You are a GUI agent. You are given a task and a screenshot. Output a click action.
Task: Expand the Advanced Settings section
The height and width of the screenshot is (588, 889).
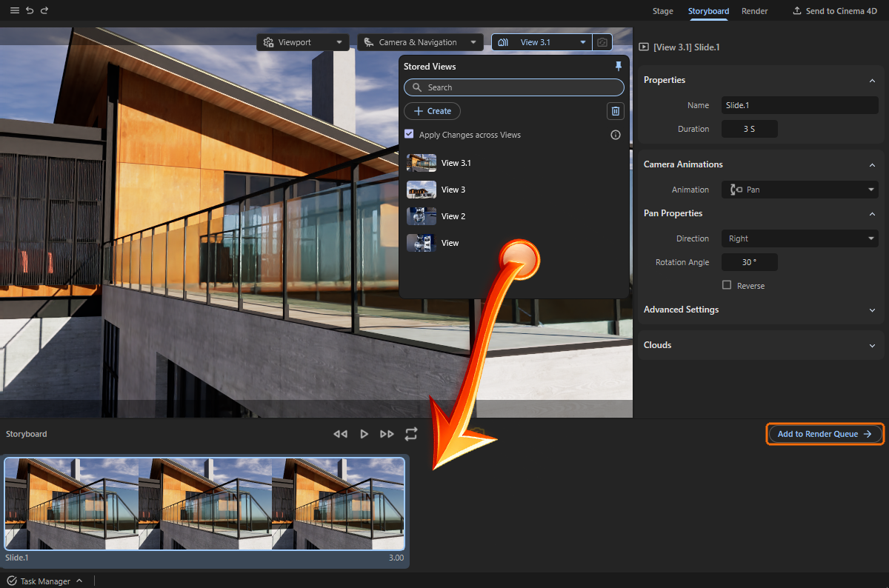[872, 310]
